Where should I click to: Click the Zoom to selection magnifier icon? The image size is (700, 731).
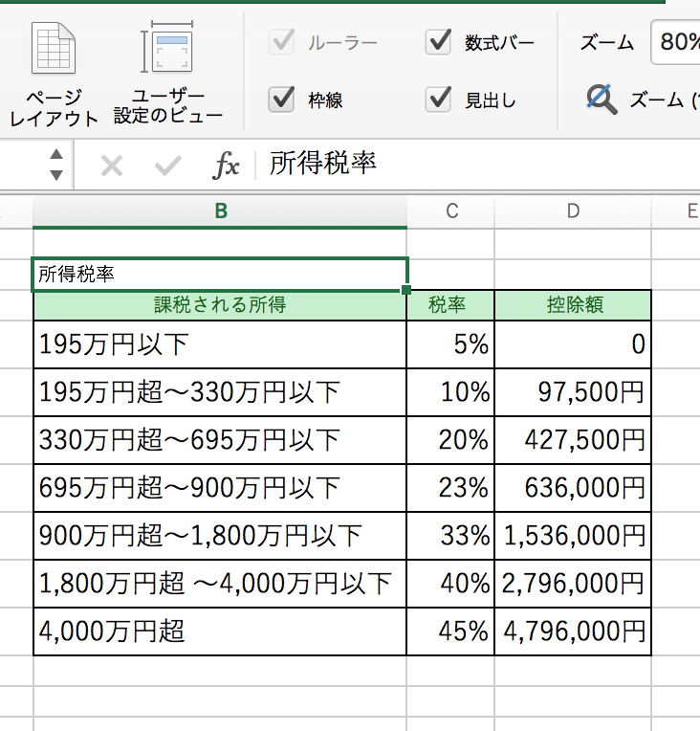(x=602, y=99)
